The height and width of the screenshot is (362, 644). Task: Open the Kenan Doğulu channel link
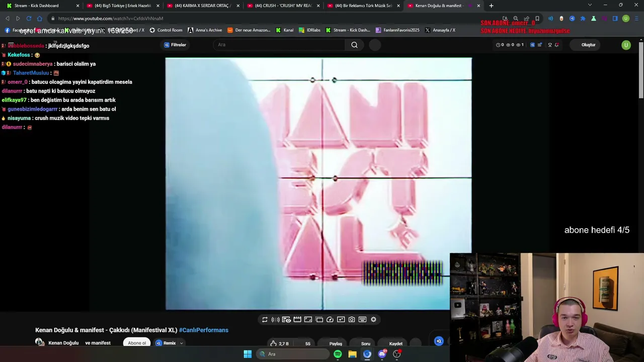(x=63, y=343)
